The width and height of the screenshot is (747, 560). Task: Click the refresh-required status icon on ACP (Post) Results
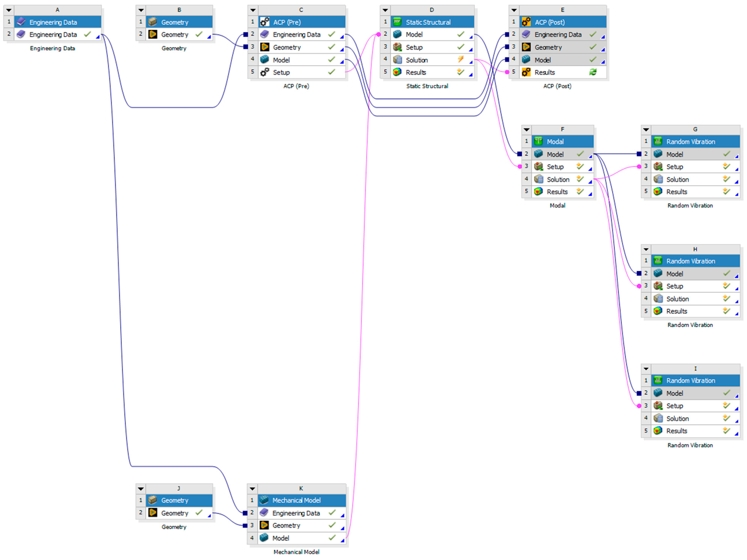point(593,72)
